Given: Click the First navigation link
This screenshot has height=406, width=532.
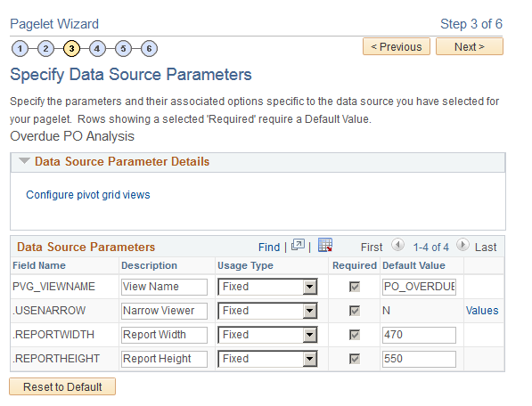Looking at the screenshot, I should pos(372,247).
